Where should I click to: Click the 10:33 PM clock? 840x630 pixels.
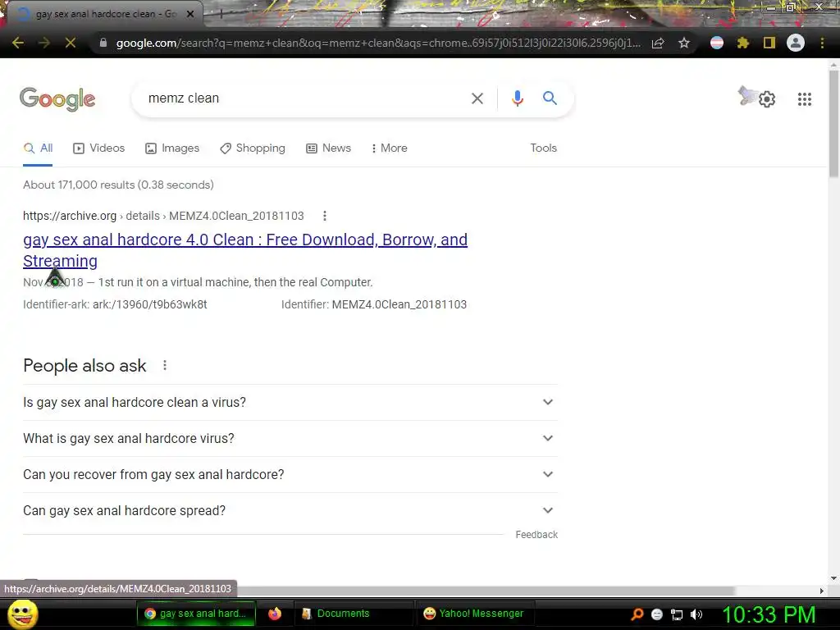pyautogui.click(x=769, y=614)
